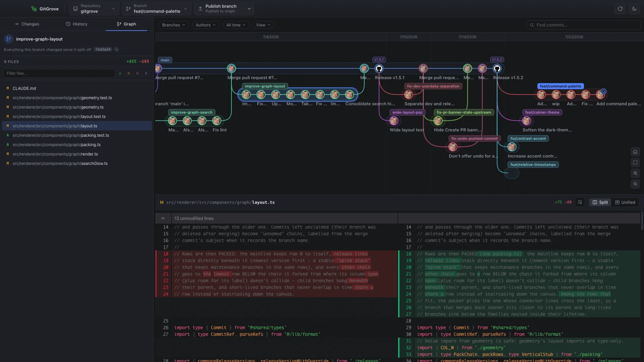
Task: Click the Publish branch button
Action: (x=220, y=9)
